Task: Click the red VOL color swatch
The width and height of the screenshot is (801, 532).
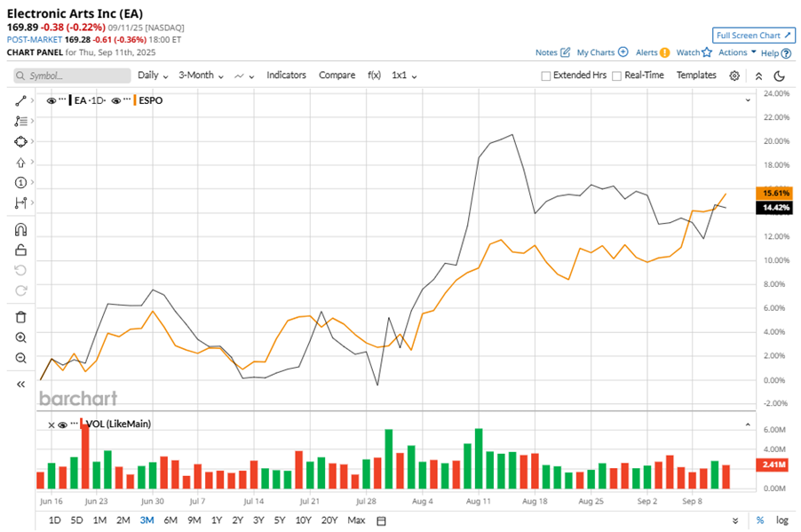Action: point(82,424)
